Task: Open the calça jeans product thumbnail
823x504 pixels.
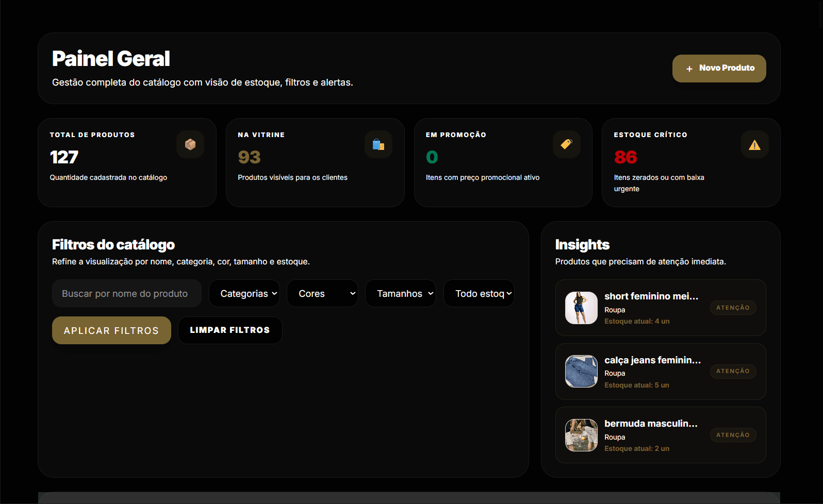Action: point(581,371)
